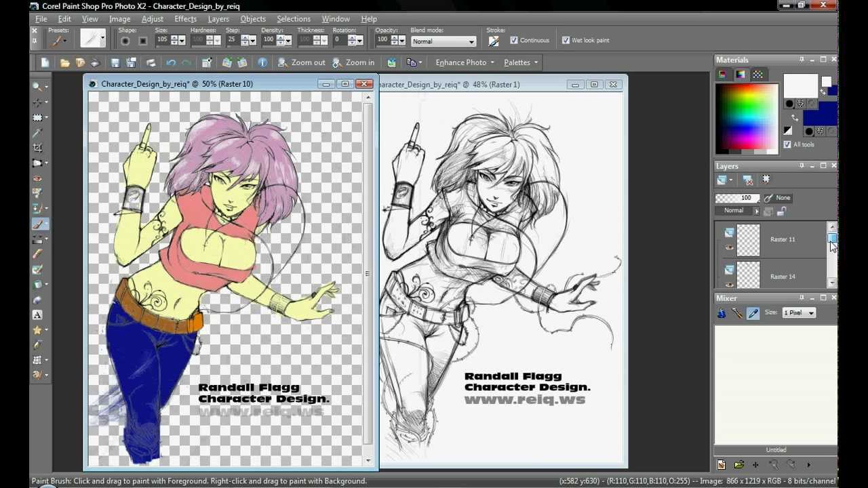The height and width of the screenshot is (488, 868).
Task: Open the Layers menu
Action: click(x=218, y=19)
